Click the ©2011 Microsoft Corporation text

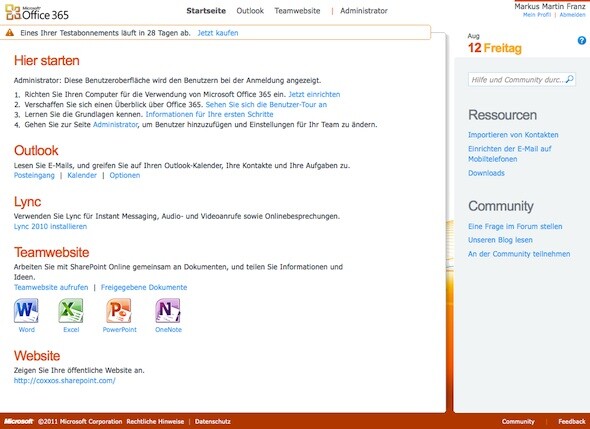(x=80, y=421)
